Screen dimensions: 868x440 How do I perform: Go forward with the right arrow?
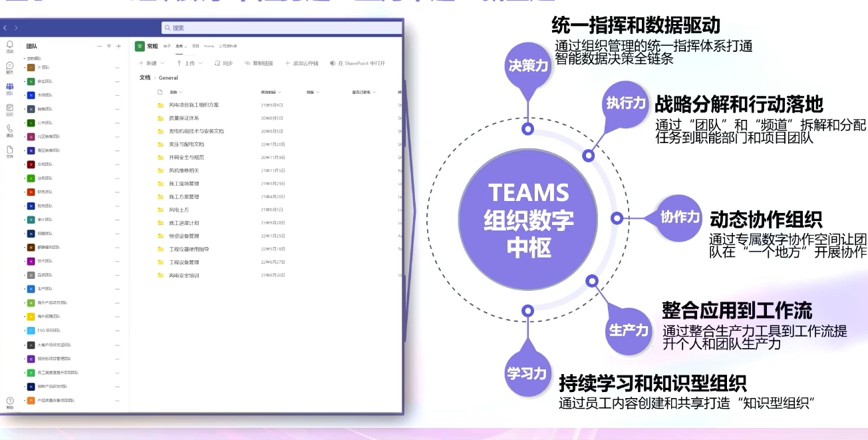pos(16,28)
